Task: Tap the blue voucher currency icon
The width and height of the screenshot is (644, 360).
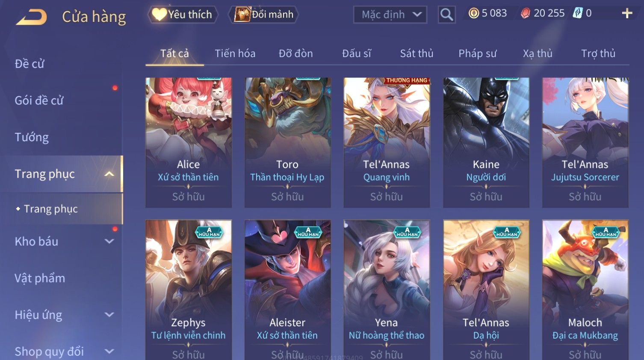Action: pyautogui.click(x=577, y=13)
